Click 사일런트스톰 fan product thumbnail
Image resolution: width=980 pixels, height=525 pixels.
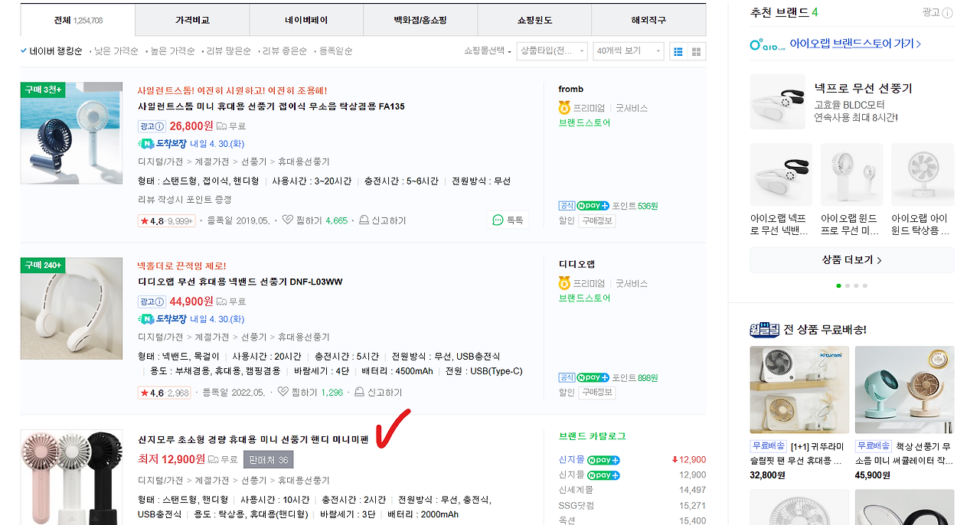click(71, 133)
